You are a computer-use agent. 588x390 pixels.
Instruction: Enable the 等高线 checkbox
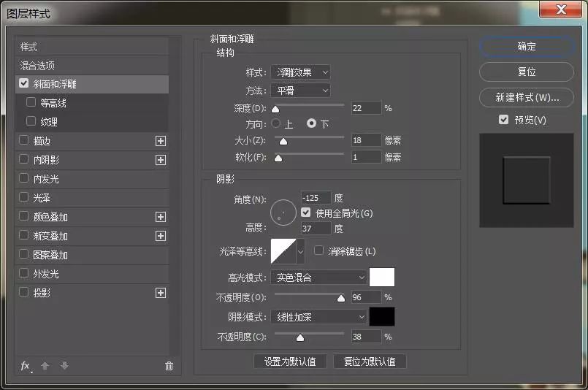pos(31,103)
